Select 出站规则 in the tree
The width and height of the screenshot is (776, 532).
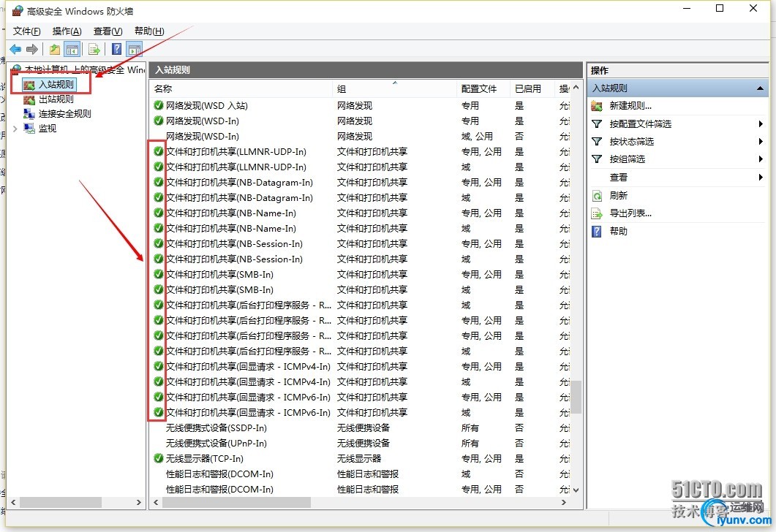56,99
